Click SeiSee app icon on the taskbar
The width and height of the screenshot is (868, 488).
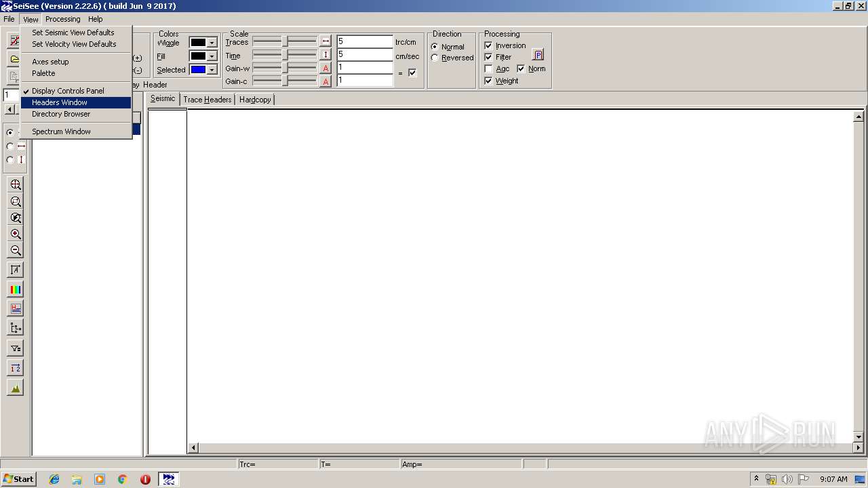click(x=169, y=479)
